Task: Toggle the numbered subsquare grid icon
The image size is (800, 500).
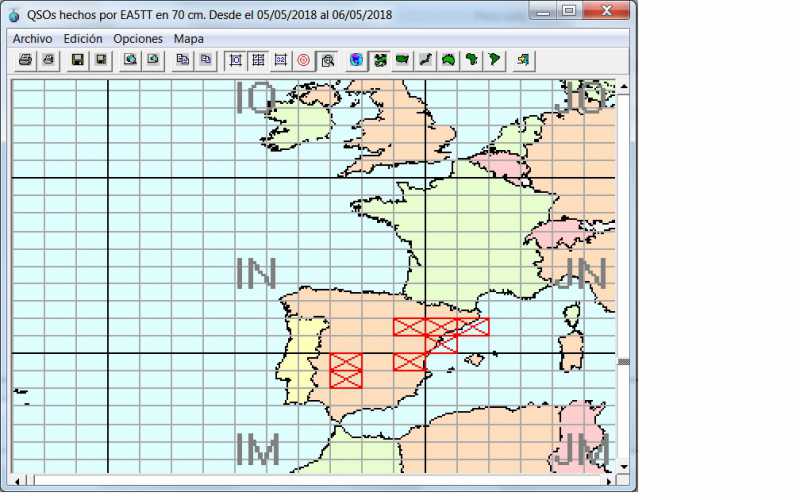Action: click(281, 60)
